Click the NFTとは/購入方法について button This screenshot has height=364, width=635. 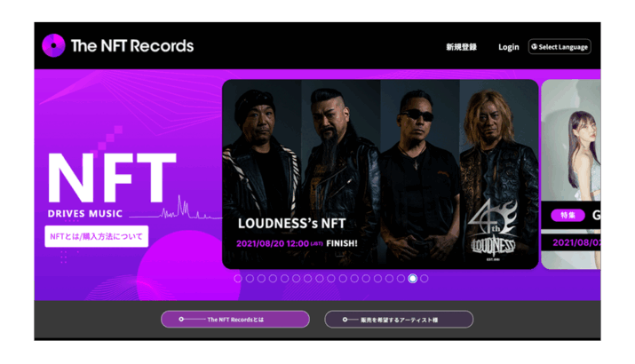(x=97, y=236)
